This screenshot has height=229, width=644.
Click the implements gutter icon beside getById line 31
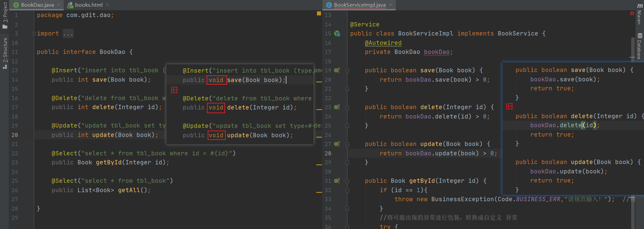click(337, 181)
